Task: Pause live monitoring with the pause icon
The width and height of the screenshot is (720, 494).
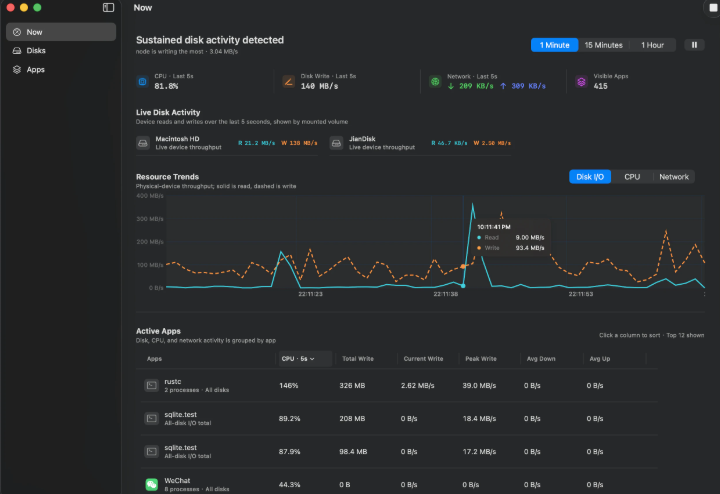Action: [x=694, y=45]
